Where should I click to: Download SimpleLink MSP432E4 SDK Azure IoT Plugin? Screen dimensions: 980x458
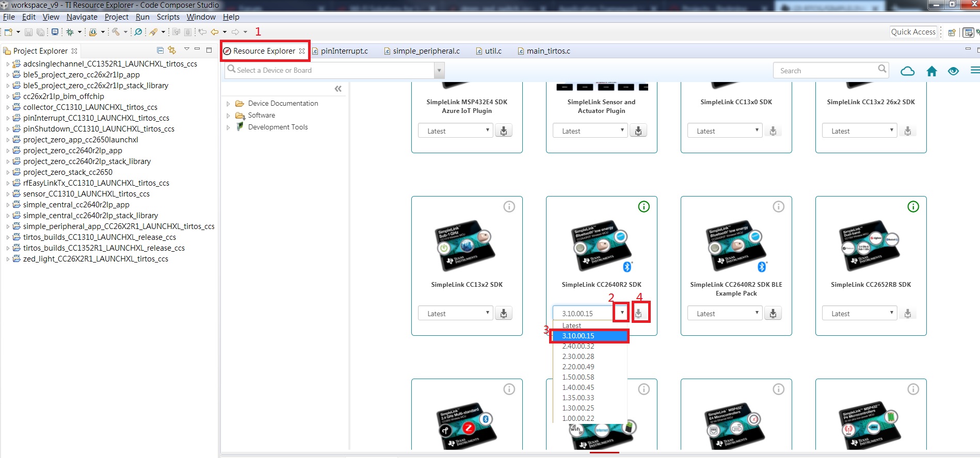point(504,130)
